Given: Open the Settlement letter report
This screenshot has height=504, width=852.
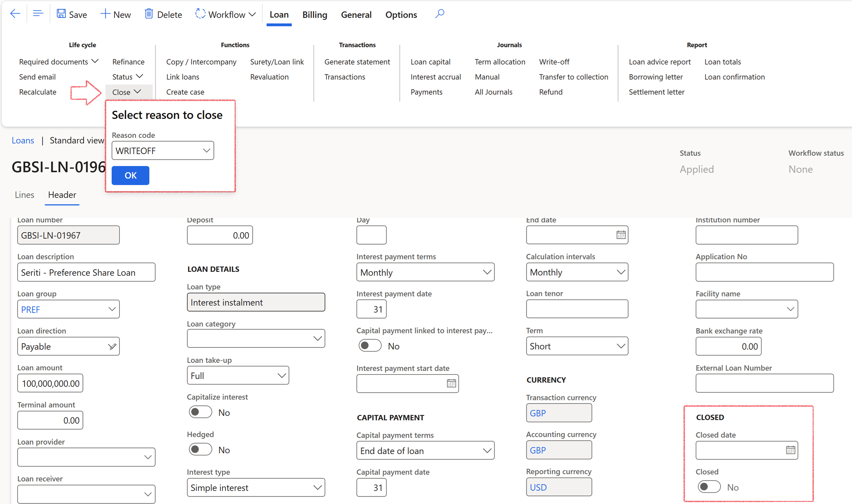Looking at the screenshot, I should click(x=656, y=92).
